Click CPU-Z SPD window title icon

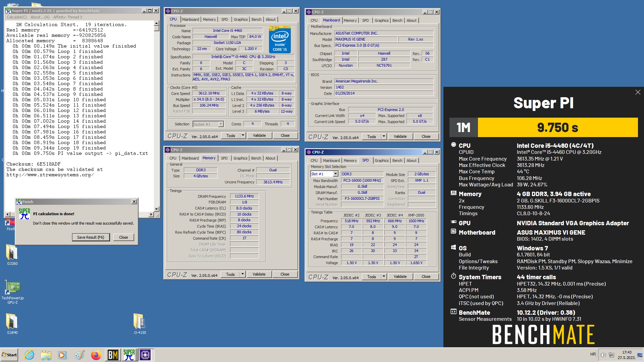point(309,152)
